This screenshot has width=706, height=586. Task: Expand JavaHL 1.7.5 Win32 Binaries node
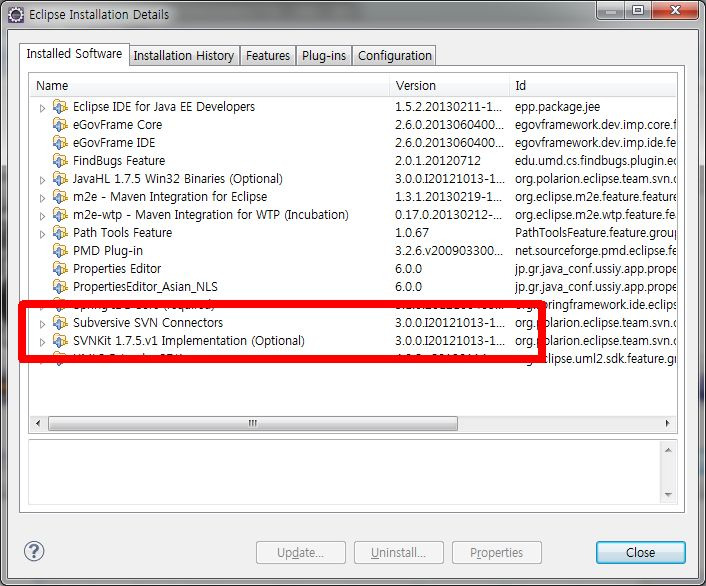[x=42, y=180]
